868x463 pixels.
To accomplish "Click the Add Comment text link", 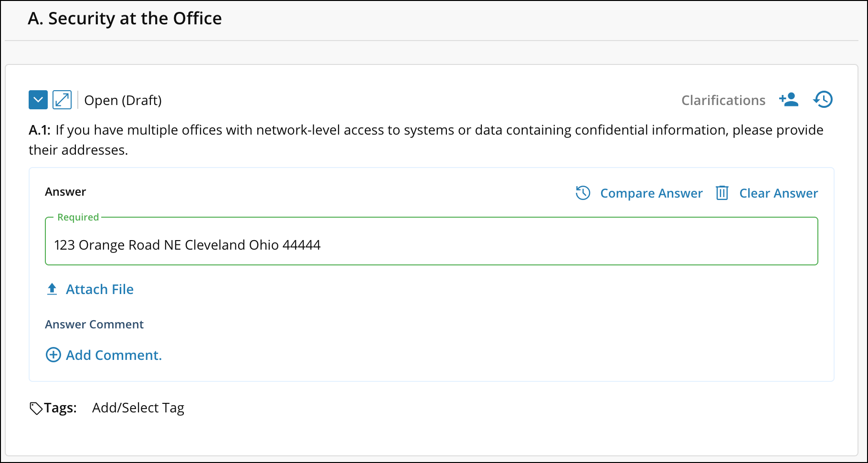I will pos(114,355).
